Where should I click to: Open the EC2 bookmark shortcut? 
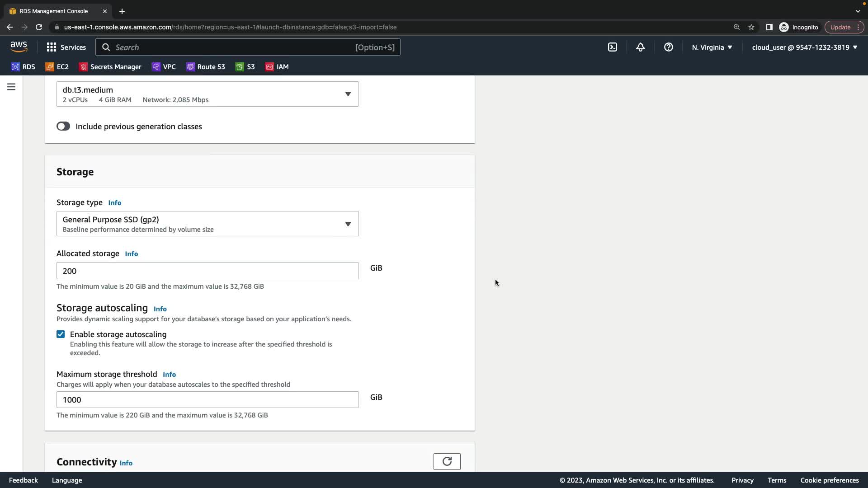point(57,67)
